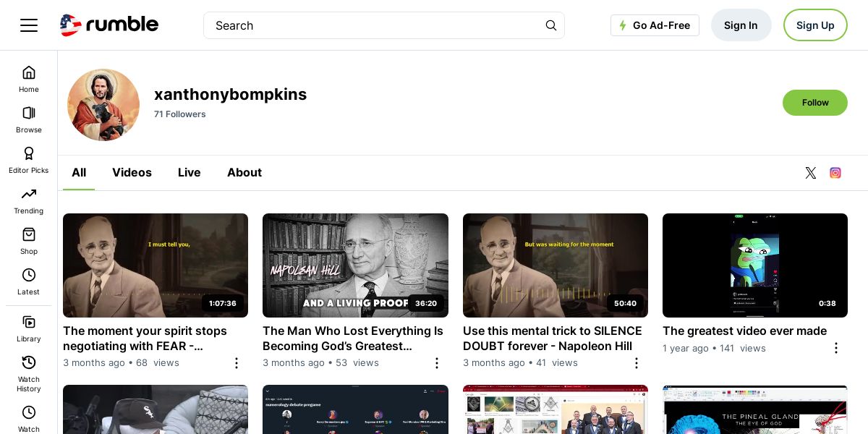Open 'The Man Who Lost Everything' title link
This screenshot has width=868, height=434.
353,339
